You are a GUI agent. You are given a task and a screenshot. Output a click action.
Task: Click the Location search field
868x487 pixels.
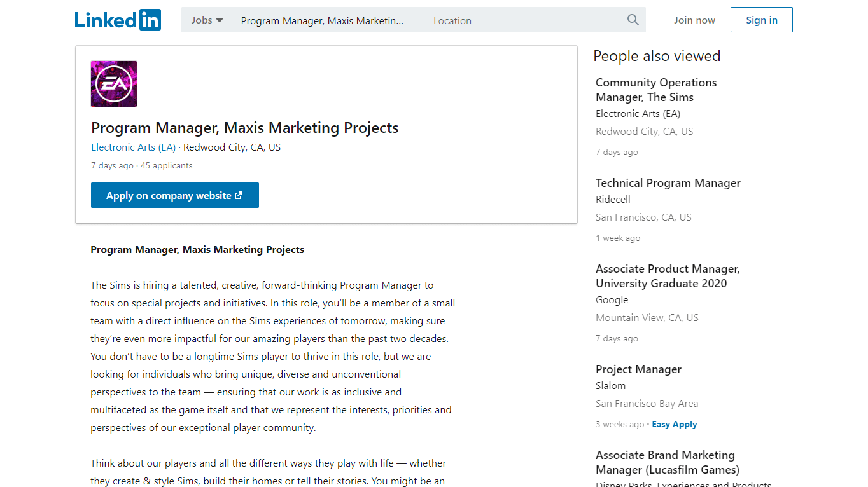click(x=524, y=20)
